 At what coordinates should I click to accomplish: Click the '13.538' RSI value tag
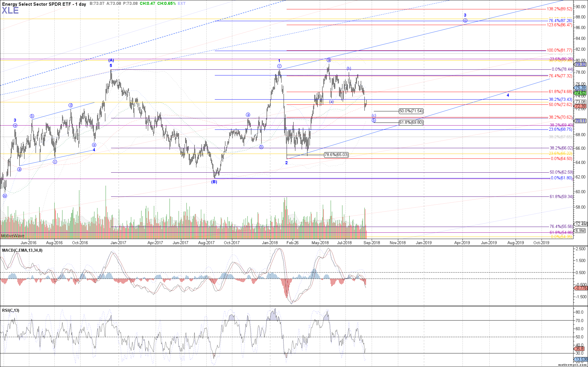pyautogui.click(x=581, y=359)
